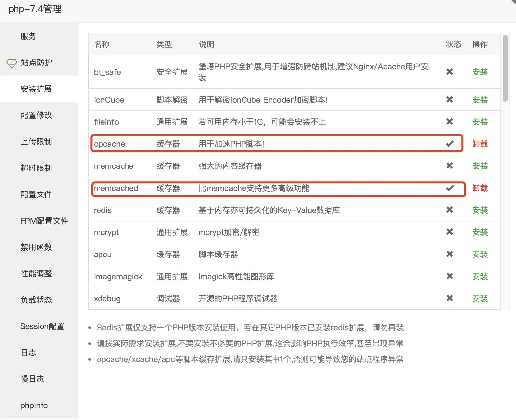Click the Imagick高性能图形库 description
The height and width of the screenshot is (420, 516).
(x=236, y=277)
